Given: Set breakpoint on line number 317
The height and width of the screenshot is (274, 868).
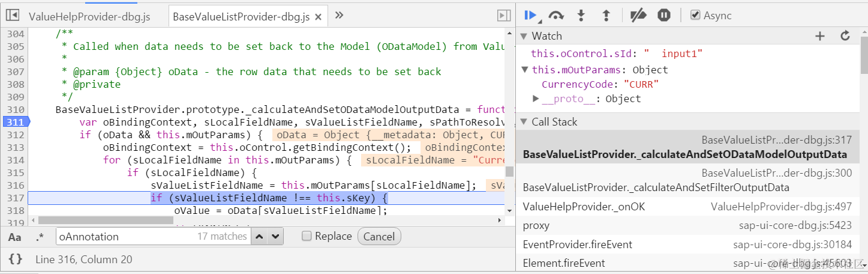Looking at the screenshot, I should pos(16,198).
